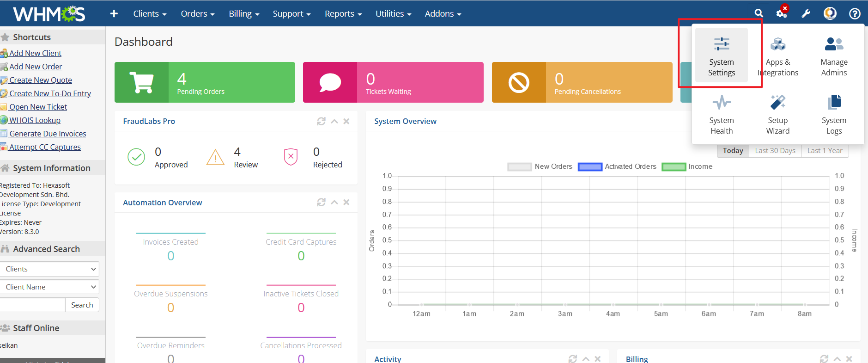Open System Settings from the wrench menu
Viewport: 868px width, 363px height.
[722, 55]
